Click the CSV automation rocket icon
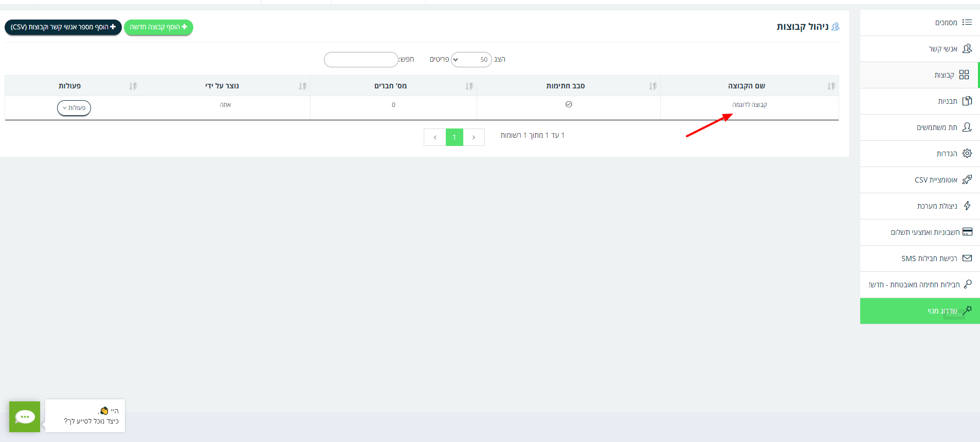 point(967,179)
